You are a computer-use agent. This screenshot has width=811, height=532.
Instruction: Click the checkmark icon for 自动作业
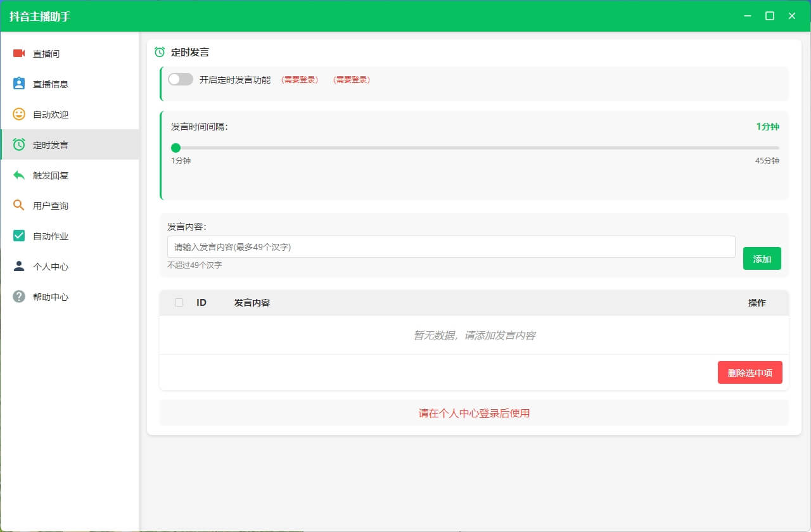pyautogui.click(x=19, y=236)
